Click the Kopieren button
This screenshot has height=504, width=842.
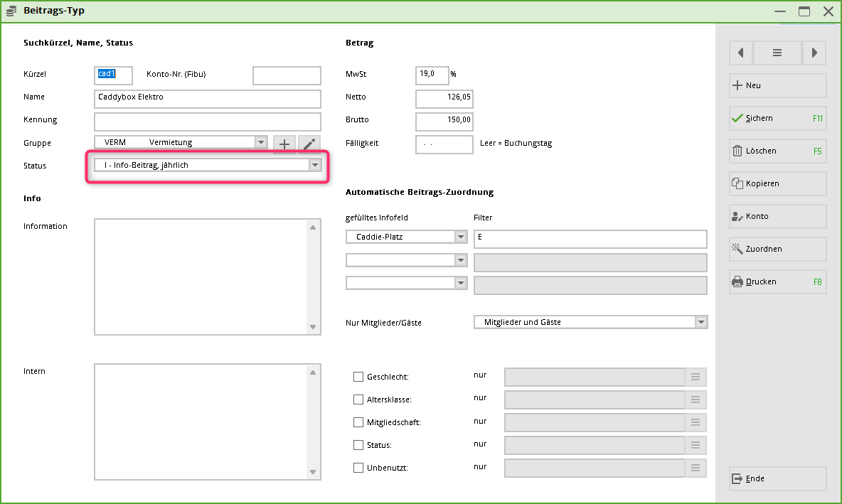pyautogui.click(x=777, y=183)
